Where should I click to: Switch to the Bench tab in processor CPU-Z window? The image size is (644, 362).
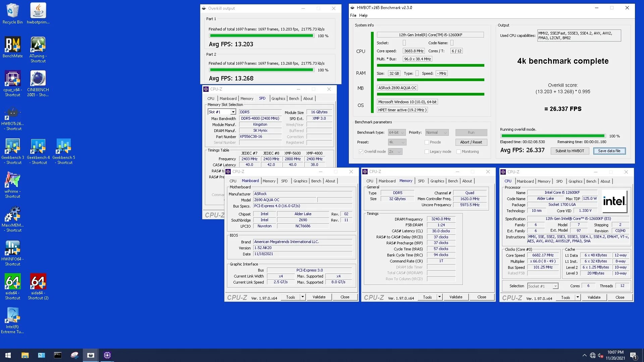point(591,181)
